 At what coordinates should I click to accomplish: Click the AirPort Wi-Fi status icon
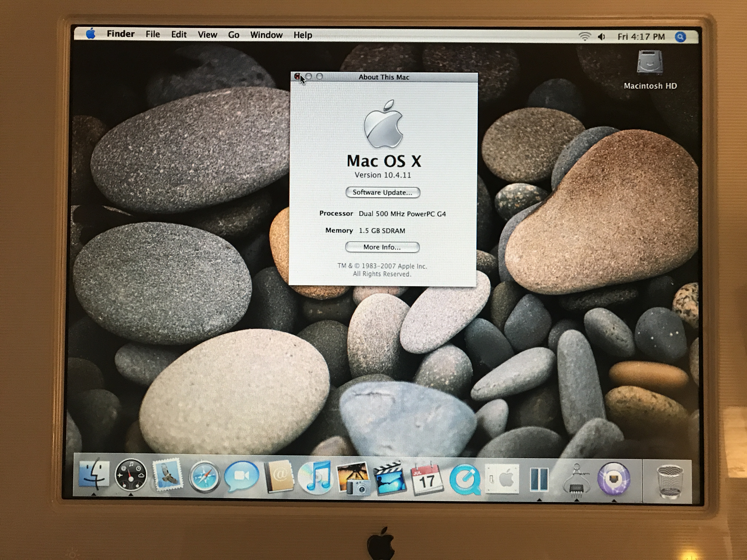pyautogui.click(x=585, y=36)
